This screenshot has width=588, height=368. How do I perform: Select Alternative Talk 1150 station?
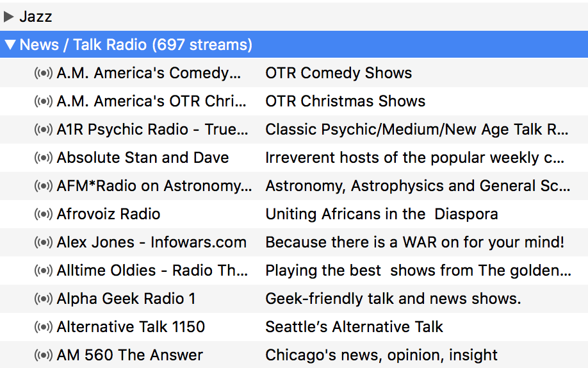(x=131, y=327)
